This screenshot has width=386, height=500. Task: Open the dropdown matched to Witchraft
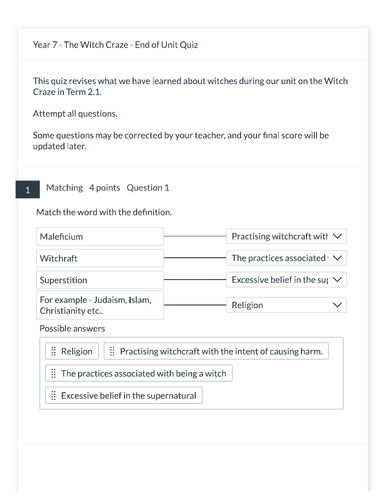coord(286,258)
